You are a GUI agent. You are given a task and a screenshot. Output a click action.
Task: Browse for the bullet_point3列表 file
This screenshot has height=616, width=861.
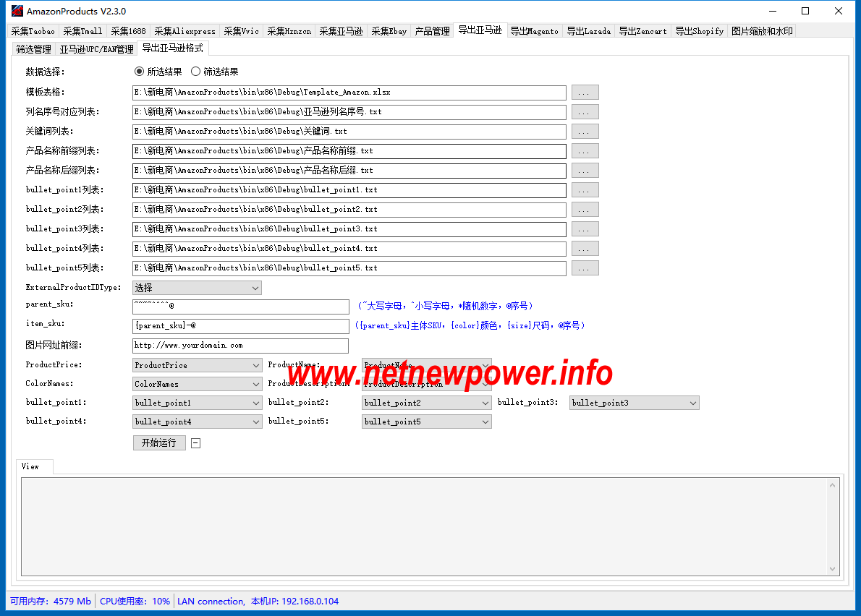pyautogui.click(x=585, y=228)
